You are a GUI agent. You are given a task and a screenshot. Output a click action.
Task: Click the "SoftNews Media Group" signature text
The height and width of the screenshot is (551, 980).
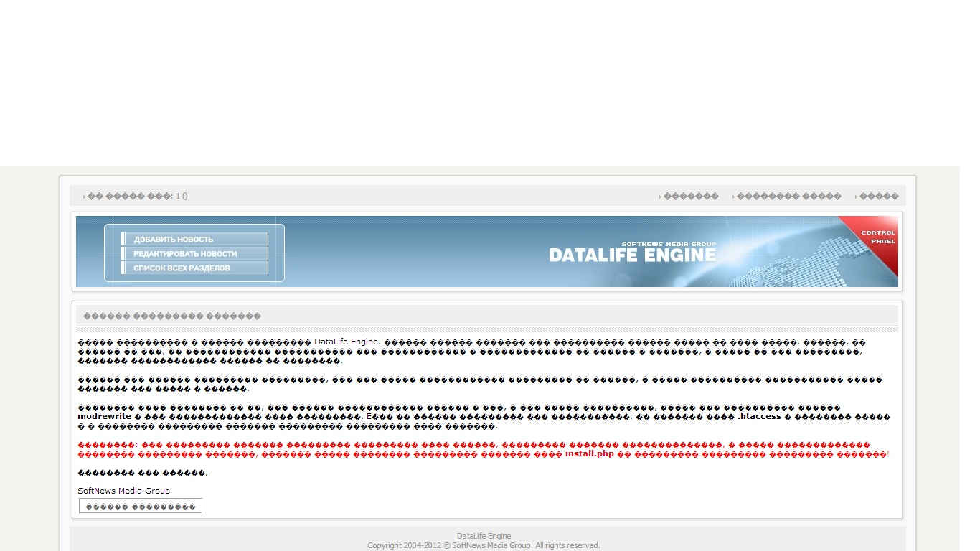[124, 491]
